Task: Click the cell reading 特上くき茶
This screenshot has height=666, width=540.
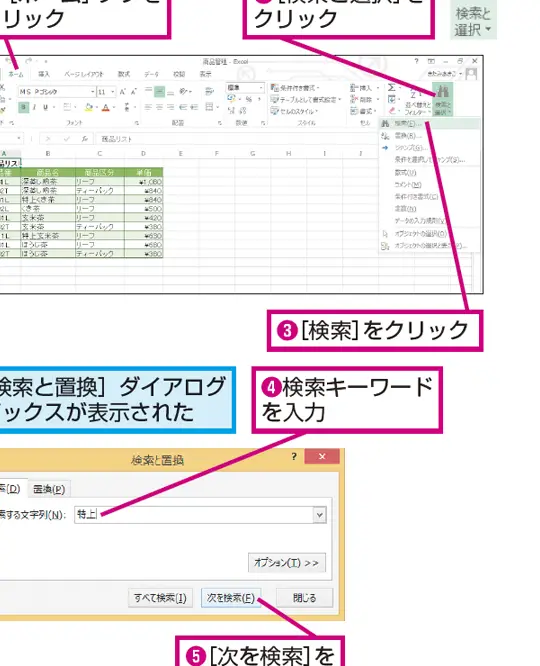Action: (x=48, y=200)
